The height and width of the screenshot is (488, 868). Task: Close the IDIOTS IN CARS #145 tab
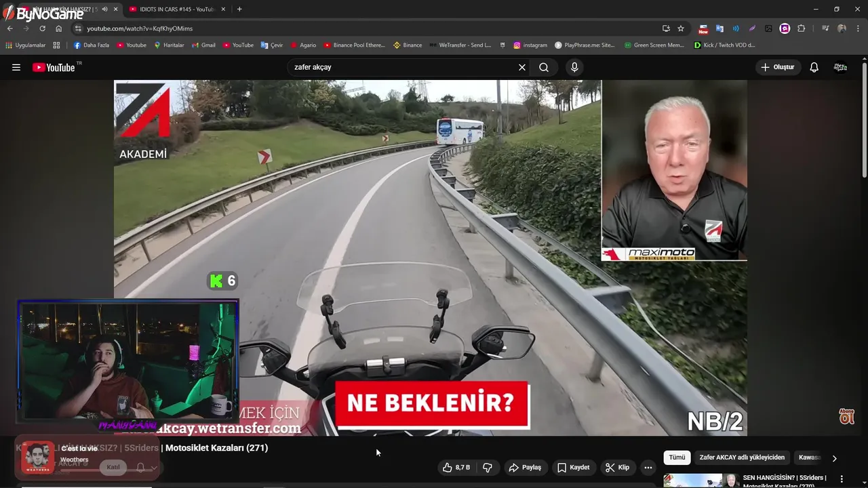(223, 9)
